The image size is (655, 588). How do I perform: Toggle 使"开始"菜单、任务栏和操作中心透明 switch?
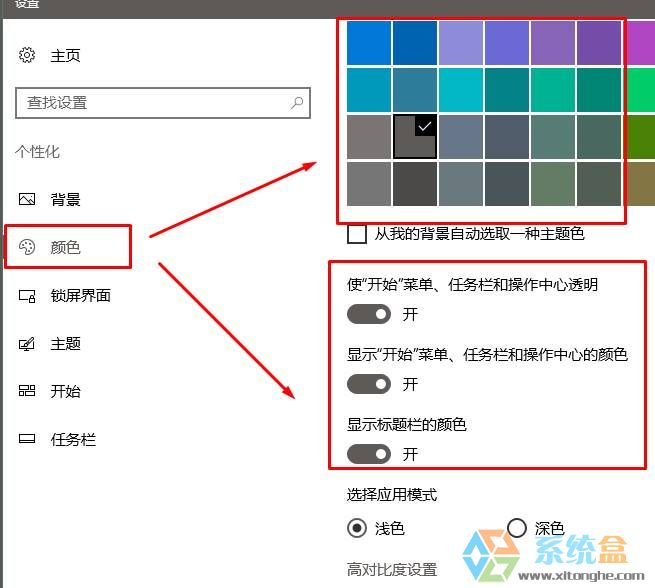click(369, 314)
